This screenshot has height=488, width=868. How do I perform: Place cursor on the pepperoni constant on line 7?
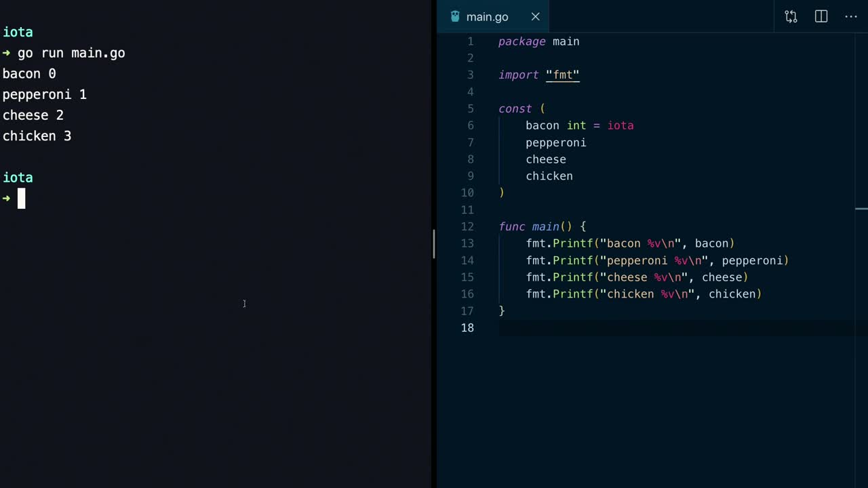click(x=555, y=142)
